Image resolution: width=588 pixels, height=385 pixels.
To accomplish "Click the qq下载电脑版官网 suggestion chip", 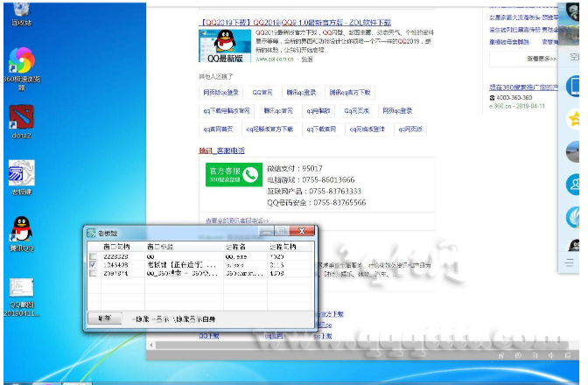I will 227,110.
